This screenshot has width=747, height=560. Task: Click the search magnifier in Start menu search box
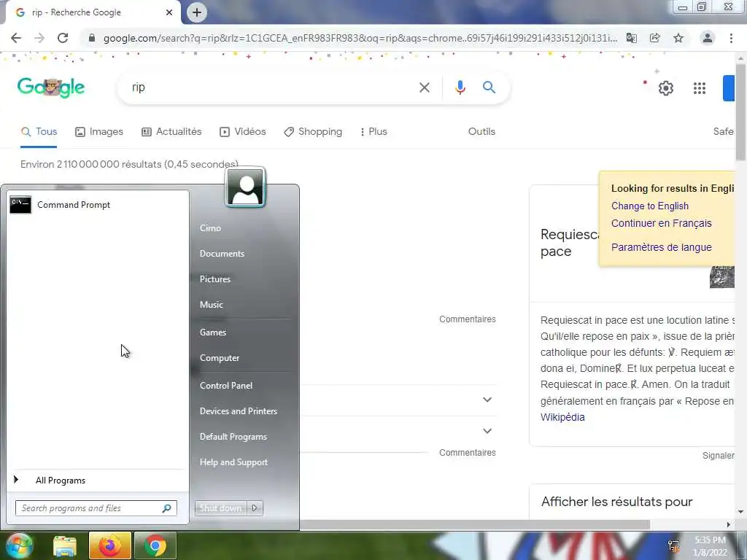click(166, 508)
